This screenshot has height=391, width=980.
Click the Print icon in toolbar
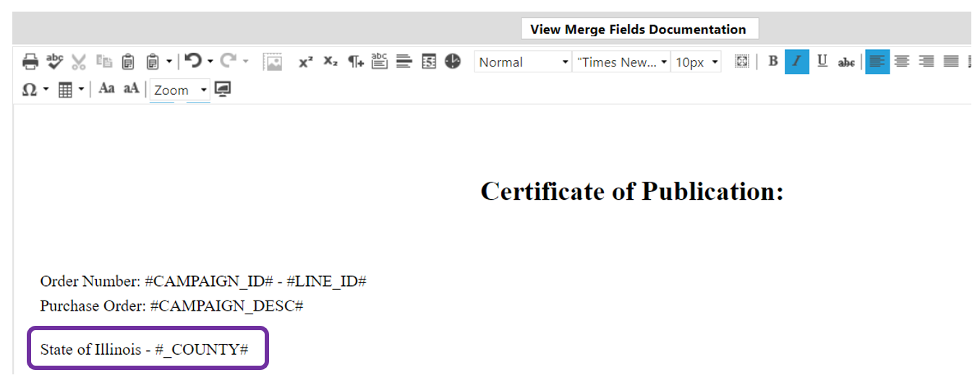pos(30,62)
